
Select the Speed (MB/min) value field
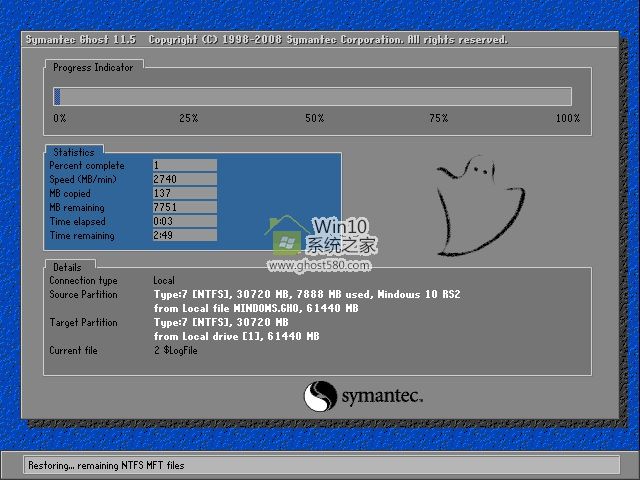(x=184, y=179)
